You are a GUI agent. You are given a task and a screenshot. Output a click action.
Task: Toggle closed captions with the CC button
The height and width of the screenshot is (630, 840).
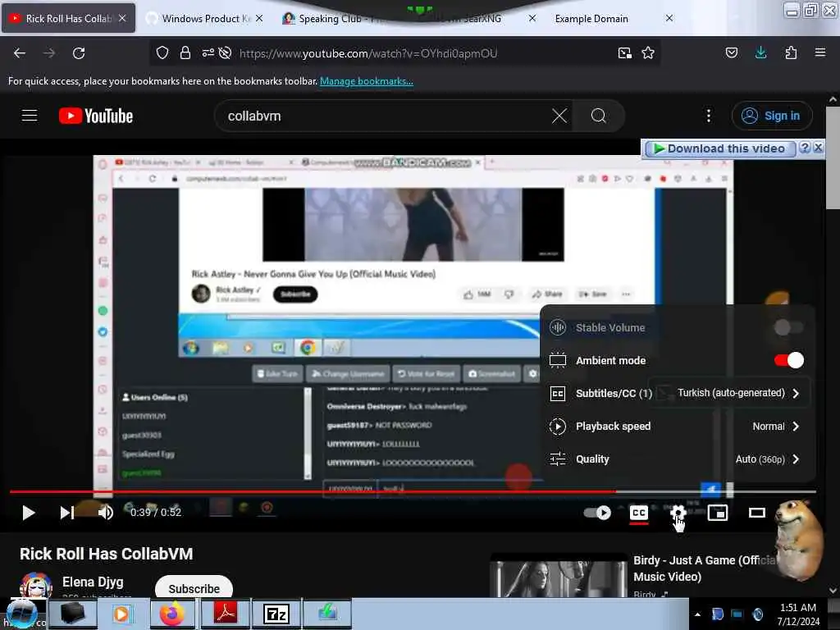click(638, 513)
